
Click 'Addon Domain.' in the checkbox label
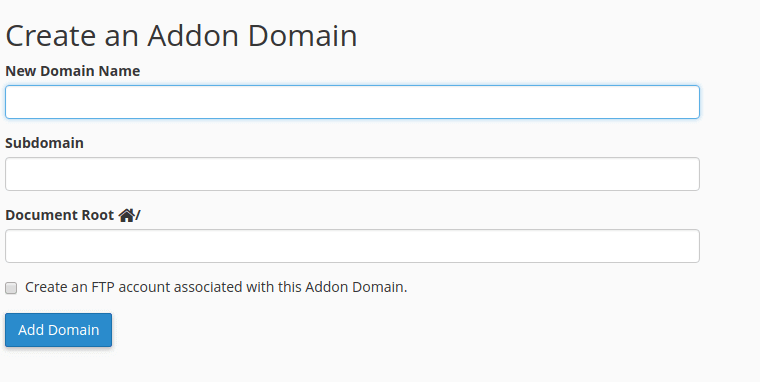point(356,287)
